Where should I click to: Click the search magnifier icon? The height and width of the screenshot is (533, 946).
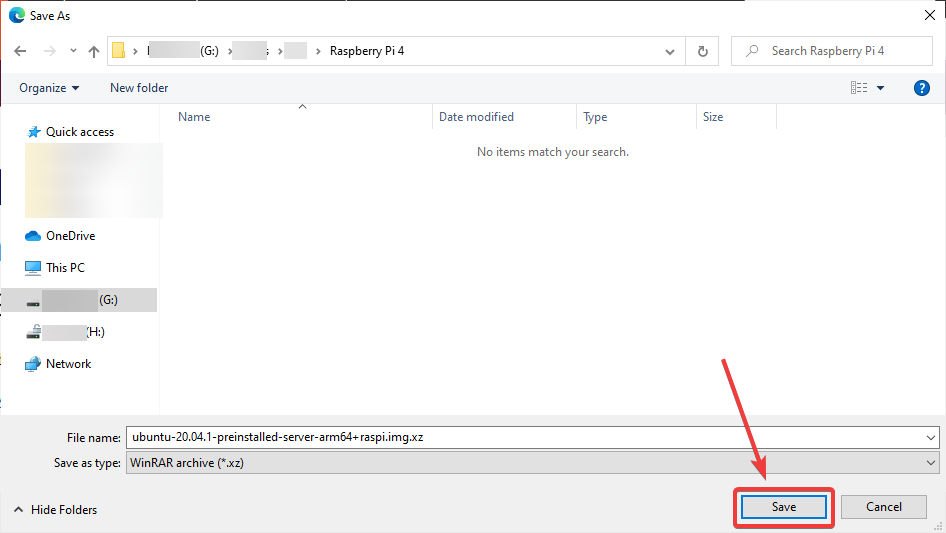click(x=752, y=51)
